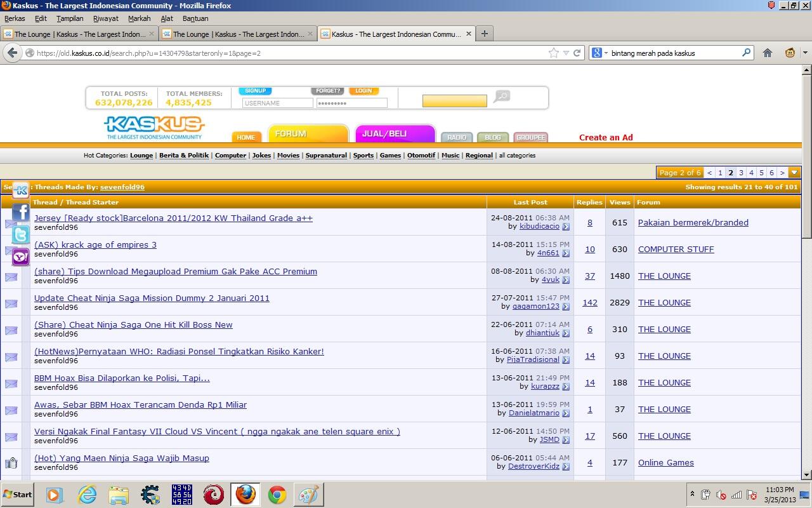Go to next results page arrow
Screen dimensions: 812x508
pyautogui.click(x=782, y=173)
